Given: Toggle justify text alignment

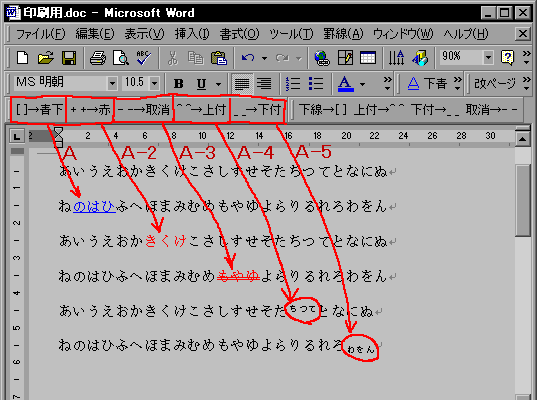Looking at the screenshot, I should 242,83.
